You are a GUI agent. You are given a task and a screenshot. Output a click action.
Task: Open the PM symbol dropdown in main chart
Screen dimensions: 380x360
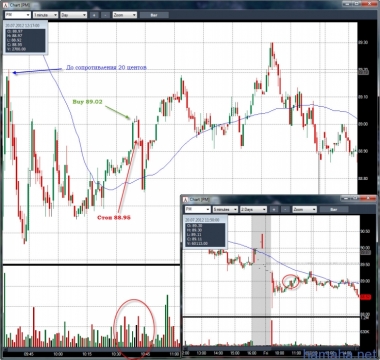tap(18, 15)
